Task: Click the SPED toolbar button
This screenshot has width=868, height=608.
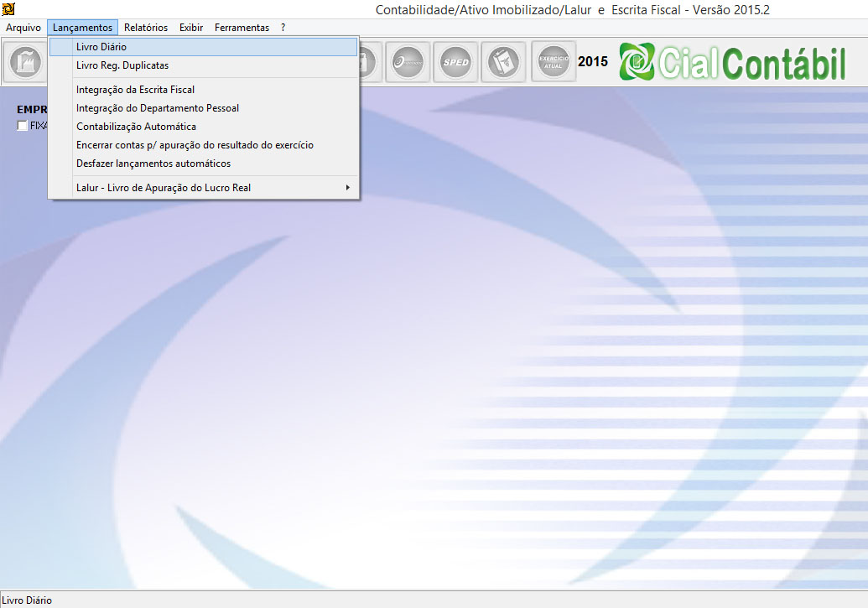Action: pos(455,62)
